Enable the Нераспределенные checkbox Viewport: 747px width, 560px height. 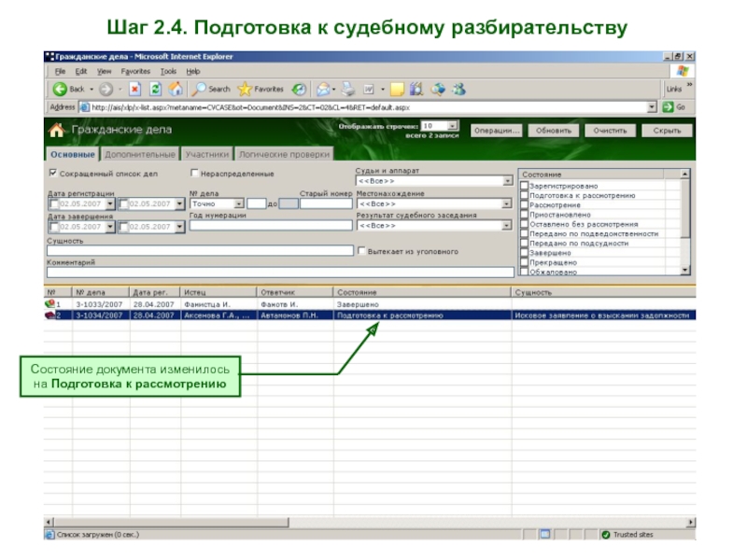pos(194,173)
